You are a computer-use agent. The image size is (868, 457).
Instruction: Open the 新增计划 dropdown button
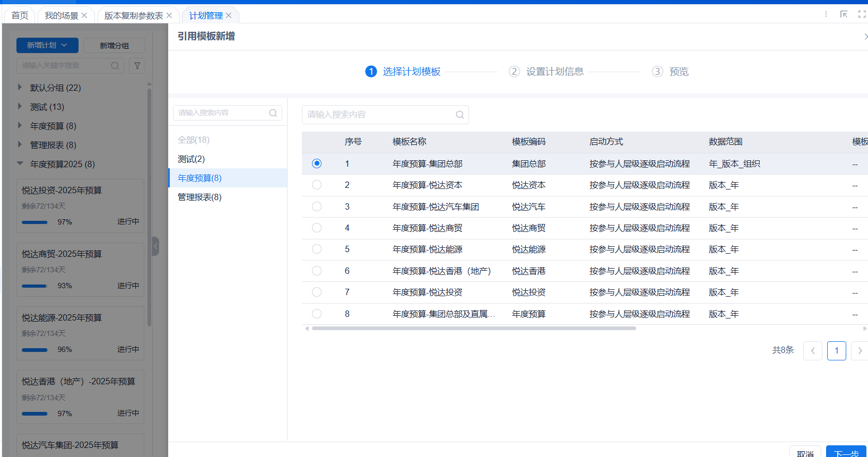[47, 46]
